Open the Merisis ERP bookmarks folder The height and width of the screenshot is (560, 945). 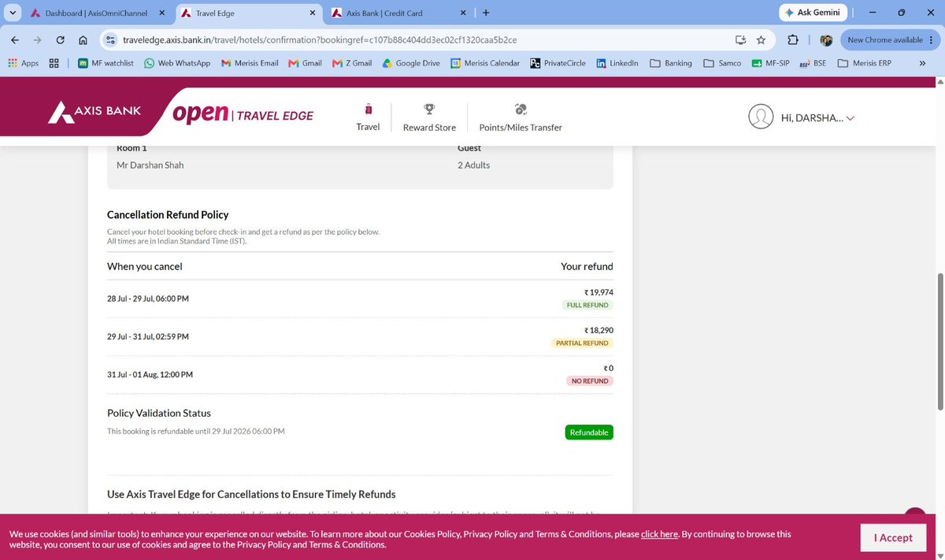point(864,63)
